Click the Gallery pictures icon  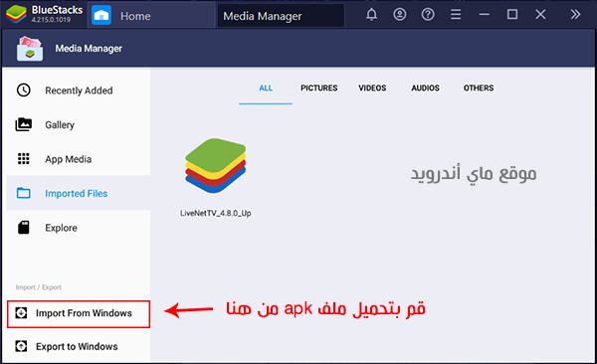[x=24, y=124]
